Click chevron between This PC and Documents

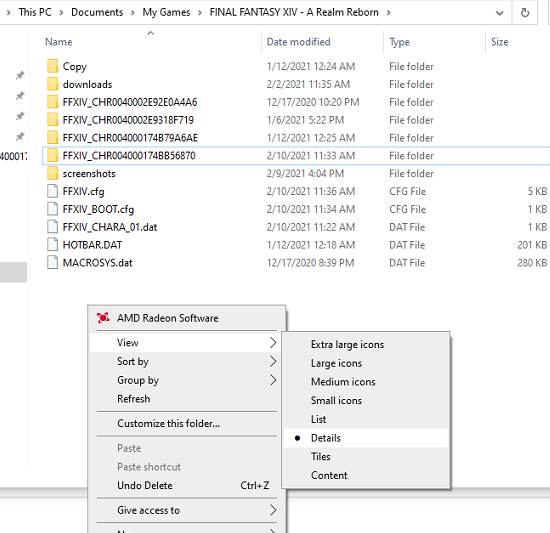[61, 13]
